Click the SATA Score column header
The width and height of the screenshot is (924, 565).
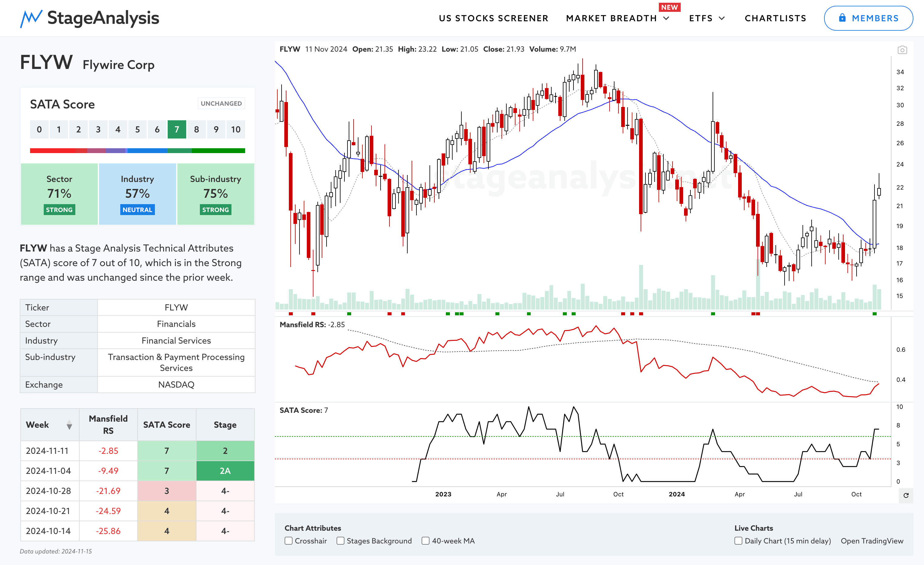click(167, 425)
